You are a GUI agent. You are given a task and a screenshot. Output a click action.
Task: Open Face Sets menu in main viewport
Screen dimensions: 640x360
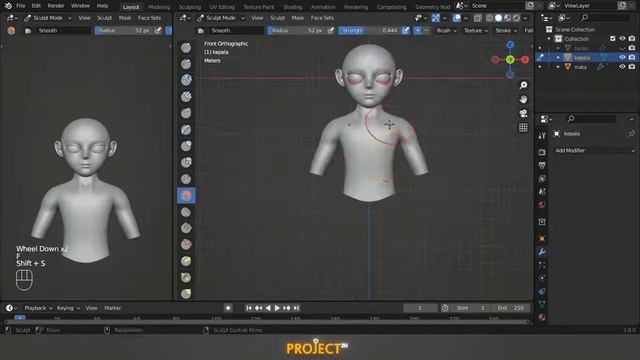322,18
